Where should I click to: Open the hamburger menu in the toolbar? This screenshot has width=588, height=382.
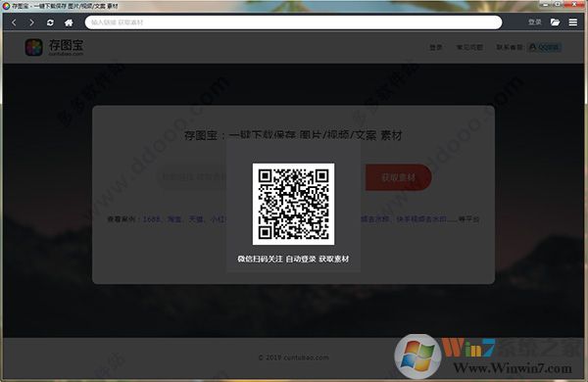tap(573, 23)
